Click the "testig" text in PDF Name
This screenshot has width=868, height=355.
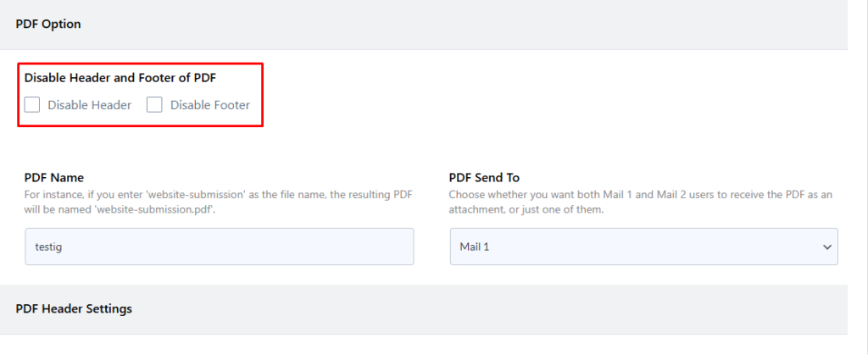[48, 247]
